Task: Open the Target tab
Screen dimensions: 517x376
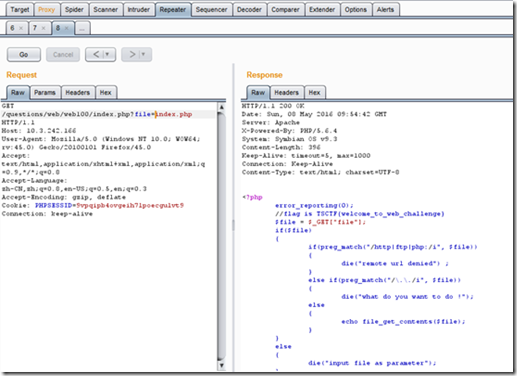Action: pyautogui.click(x=20, y=9)
